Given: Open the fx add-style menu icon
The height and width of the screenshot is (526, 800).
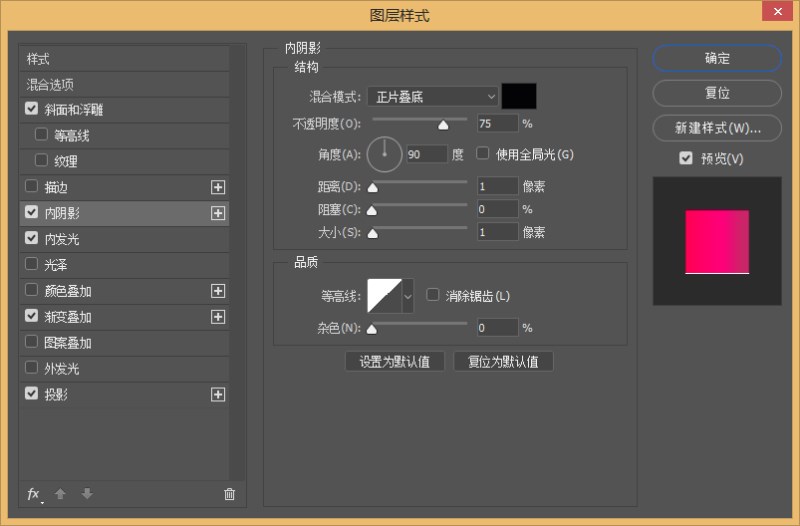Looking at the screenshot, I should coord(34,494).
